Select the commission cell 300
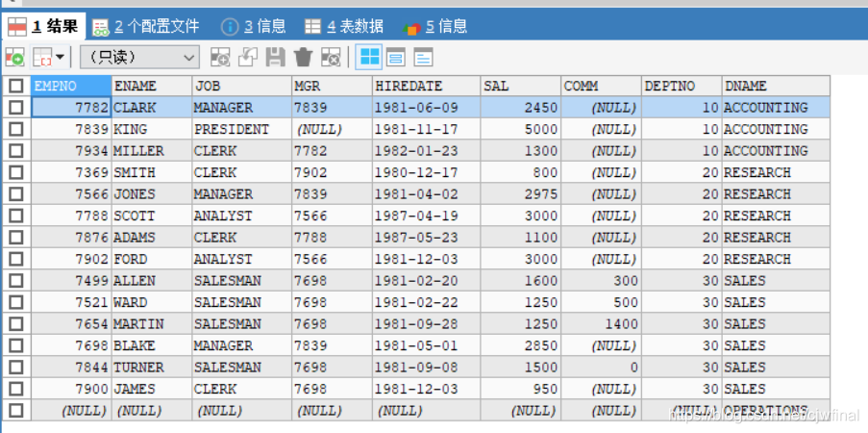This screenshot has height=433, width=868. click(x=601, y=281)
